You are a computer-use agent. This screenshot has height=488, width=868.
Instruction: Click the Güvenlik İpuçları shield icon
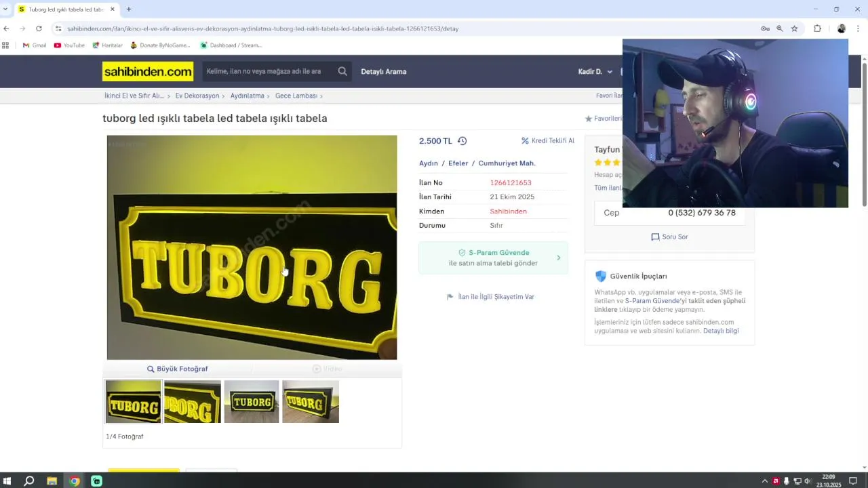(x=600, y=276)
